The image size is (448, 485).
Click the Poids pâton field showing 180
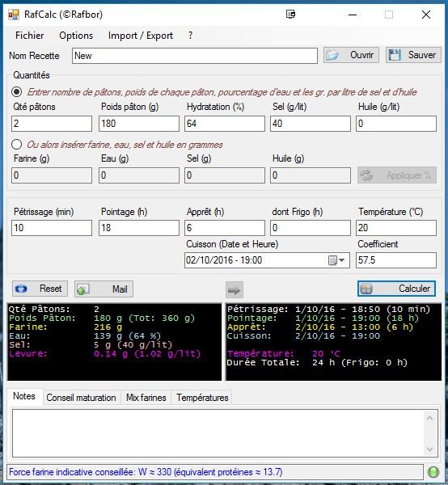pos(139,124)
